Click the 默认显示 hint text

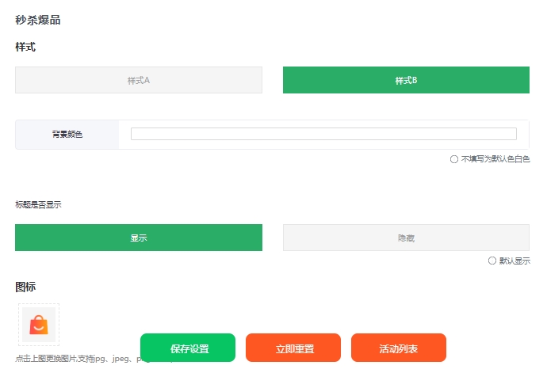click(x=514, y=261)
